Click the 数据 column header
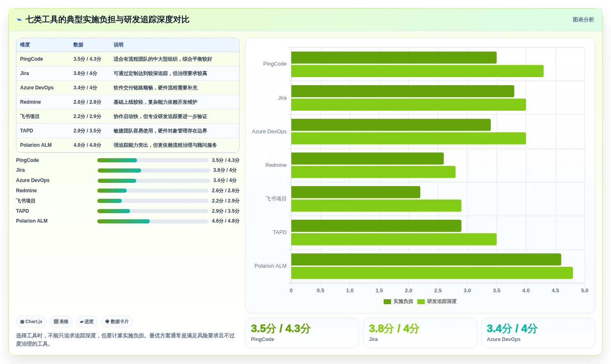The image size is (611, 364). tap(78, 45)
